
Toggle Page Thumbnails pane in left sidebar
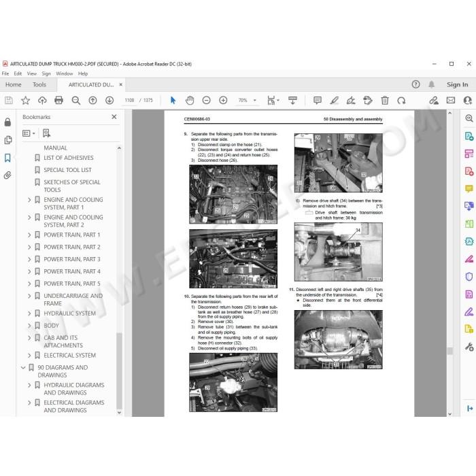pos(8,140)
